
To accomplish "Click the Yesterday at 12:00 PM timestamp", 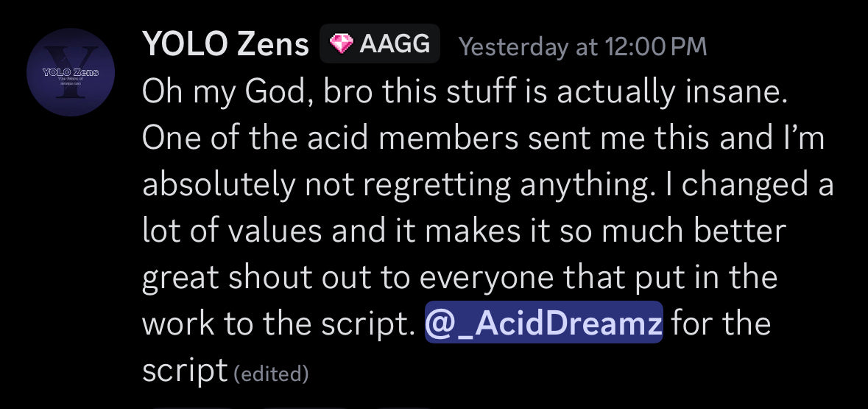I will 582,46.
